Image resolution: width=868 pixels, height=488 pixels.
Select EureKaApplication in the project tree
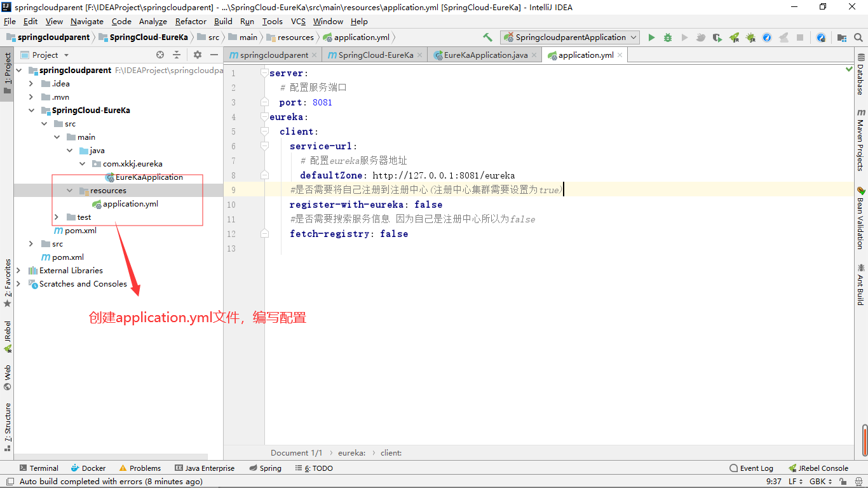click(149, 177)
